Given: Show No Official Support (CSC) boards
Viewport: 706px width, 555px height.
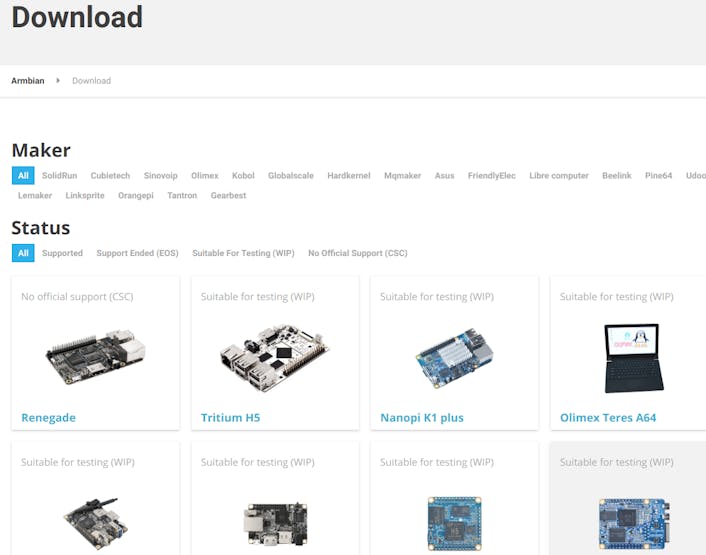Looking at the screenshot, I should [358, 253].
